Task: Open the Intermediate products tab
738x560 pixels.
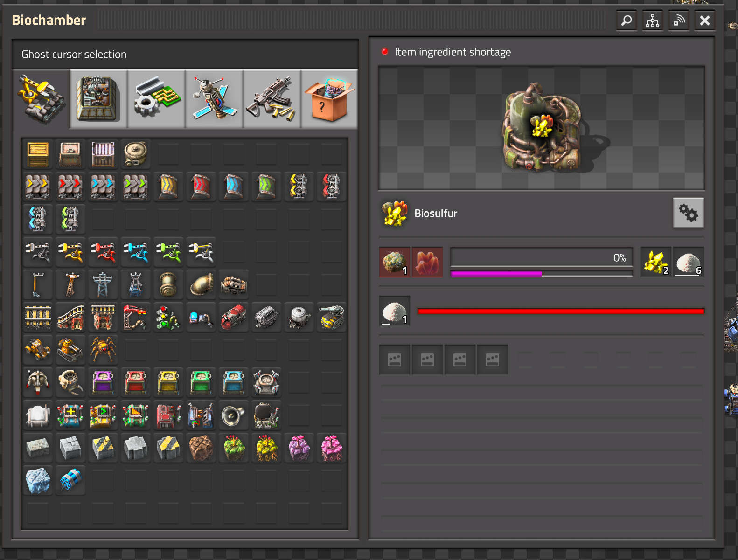Action: (156, 99)
